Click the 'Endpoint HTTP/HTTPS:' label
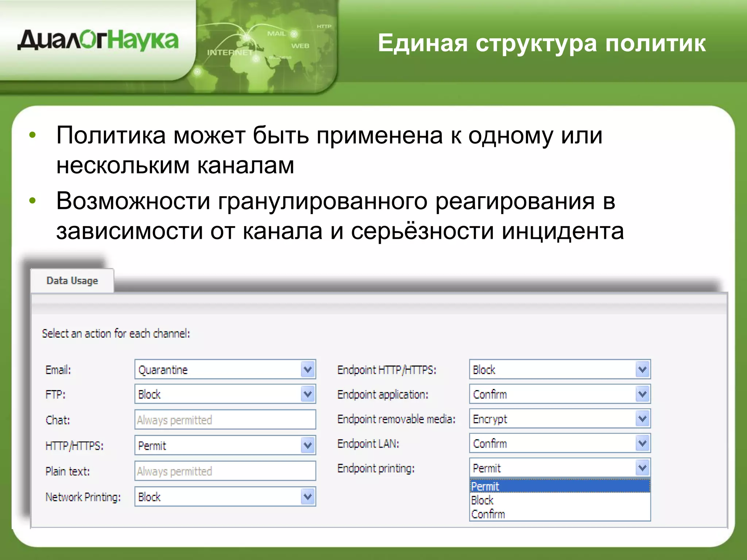This screenshot has width=747, height=560. tap(387, 370)
